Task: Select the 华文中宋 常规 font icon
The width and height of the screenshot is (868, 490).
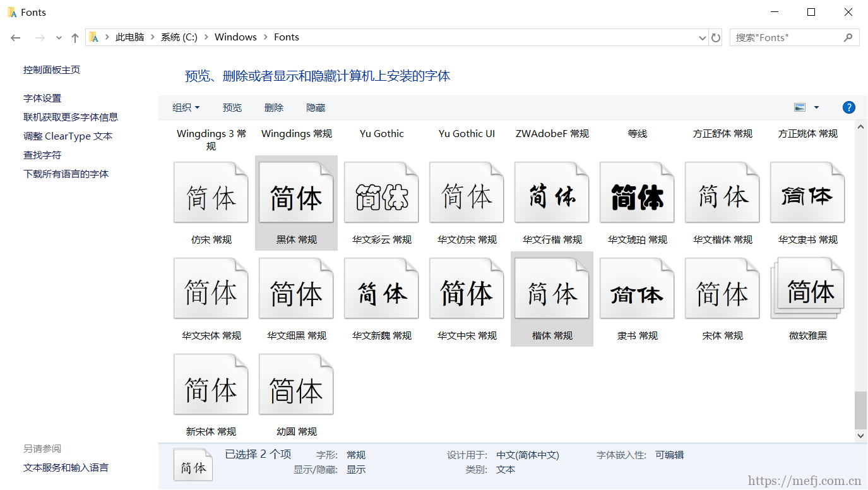Action: point(467,289)
